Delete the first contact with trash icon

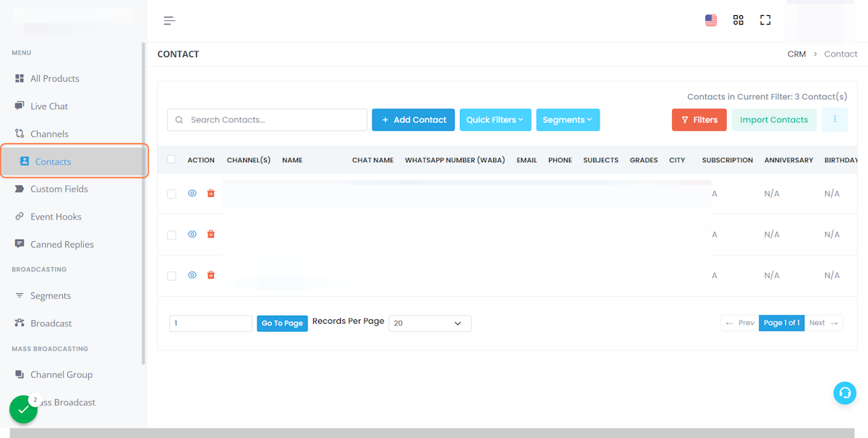tap(211, 193)
